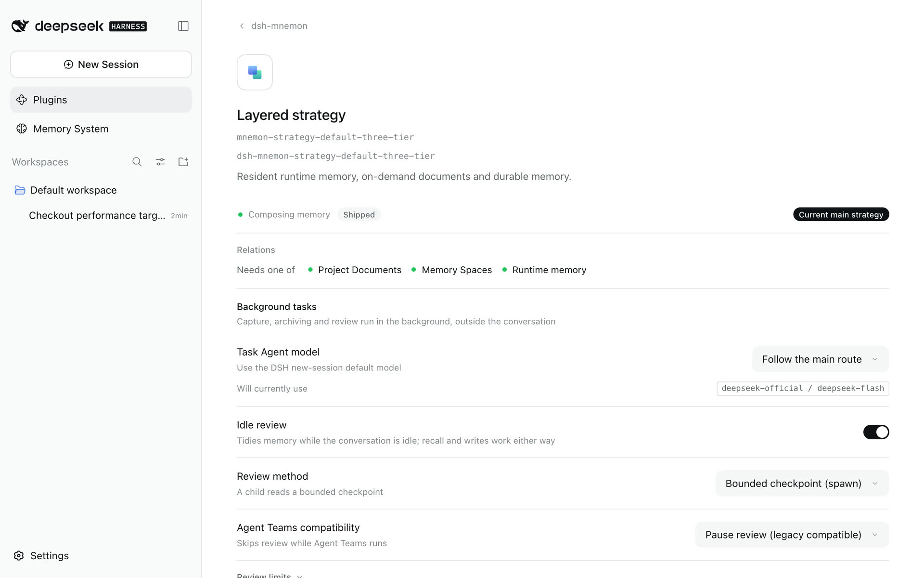This screenshot has width=924, height=578.
Task: Collapse the sidebar panel icon
Action: tap(183, 26)
